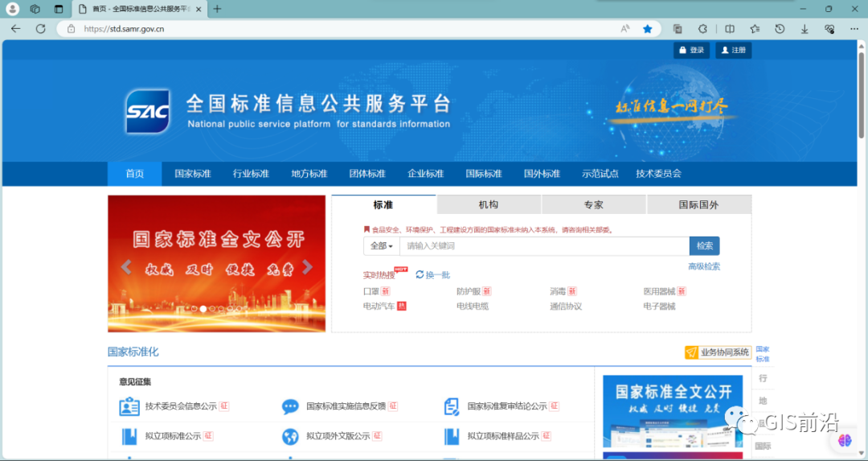Click the blue favorite star icon
The width and height of the screenshot is (868, 461).
coord(647,29)
